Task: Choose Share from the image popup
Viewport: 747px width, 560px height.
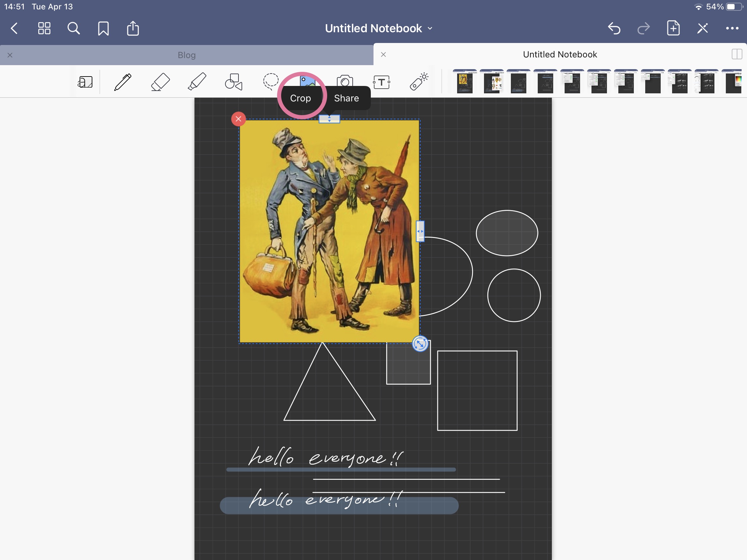Action: [x=346, y=98]
